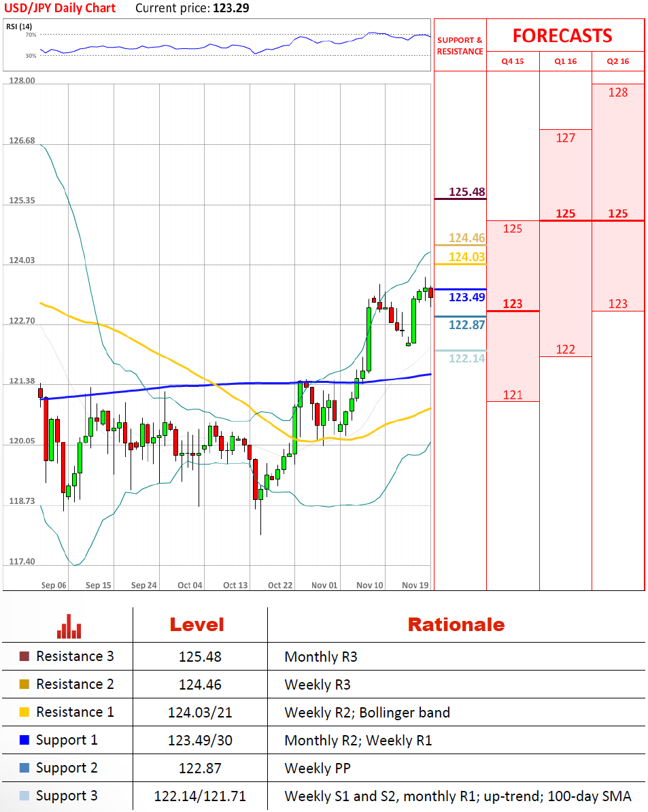
Task: Click the 124.46 cell in Level column
Action: [x=200, y=685]
